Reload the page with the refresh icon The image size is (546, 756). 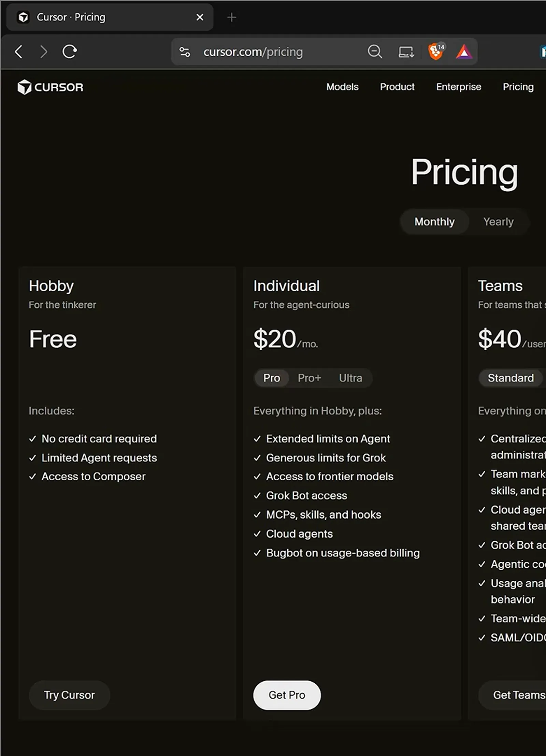click(70, 52)
